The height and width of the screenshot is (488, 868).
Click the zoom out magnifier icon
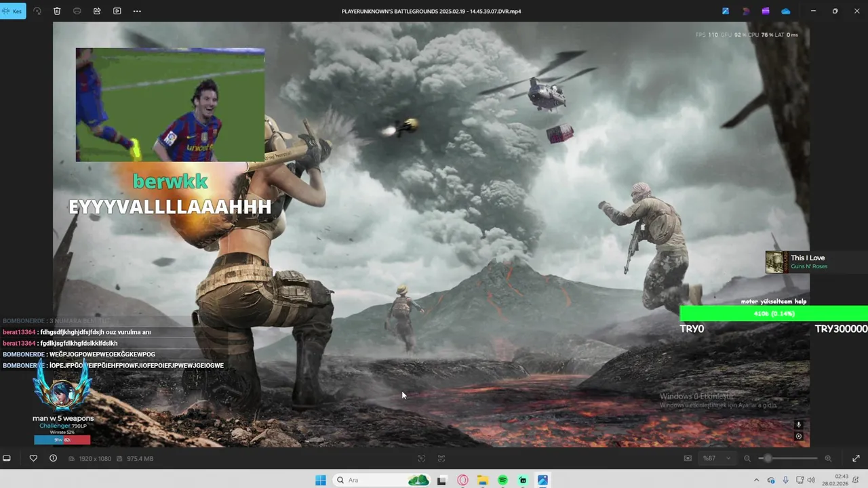[x=747, y=458]
